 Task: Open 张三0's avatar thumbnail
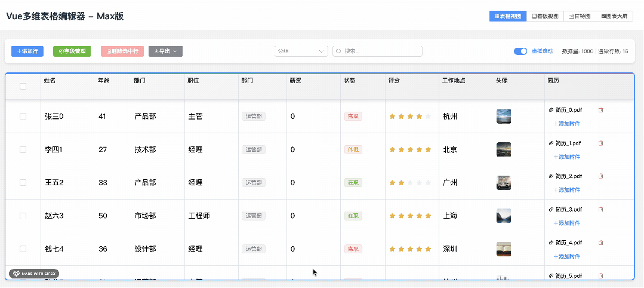point(504,116)
